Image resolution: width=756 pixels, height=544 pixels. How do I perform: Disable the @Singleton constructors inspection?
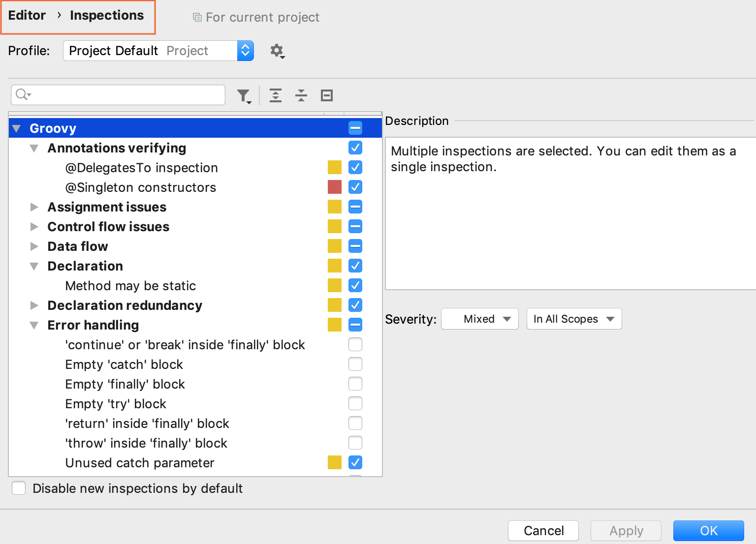click(355, 187)
